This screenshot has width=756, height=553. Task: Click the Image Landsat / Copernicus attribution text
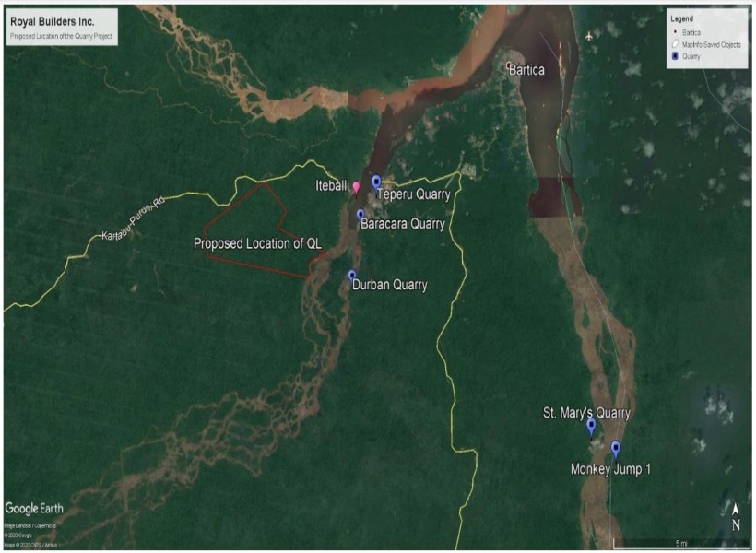pos(30,526)
